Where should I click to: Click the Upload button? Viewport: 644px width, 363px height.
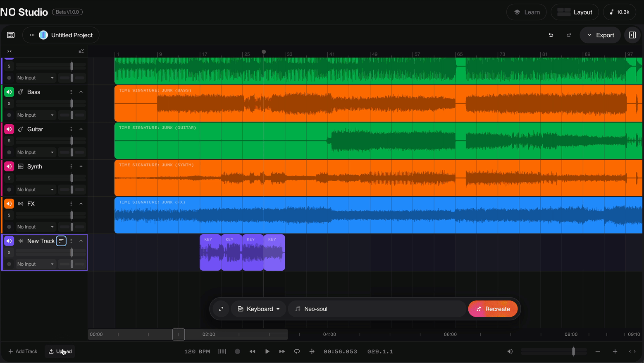(60, 351)
